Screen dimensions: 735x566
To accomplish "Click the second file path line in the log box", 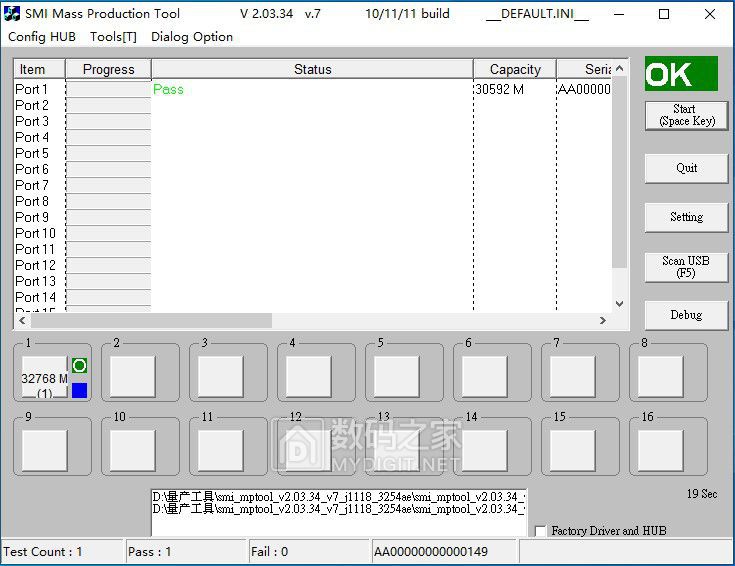I will [x=338, y=509].
